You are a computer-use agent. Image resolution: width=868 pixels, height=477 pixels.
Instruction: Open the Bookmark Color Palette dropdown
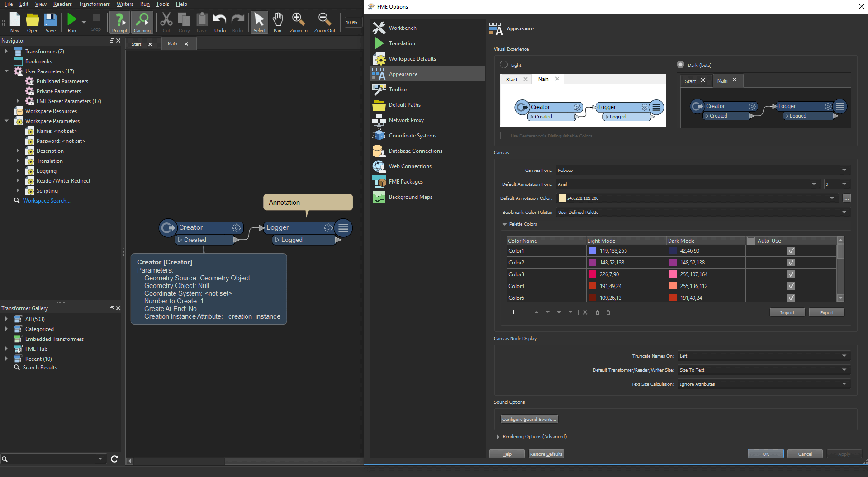(x=703, y=213)
